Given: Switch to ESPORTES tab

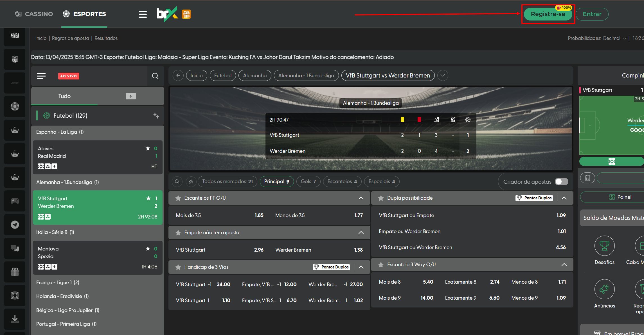Looking at the screenshot, I should 84,14.
